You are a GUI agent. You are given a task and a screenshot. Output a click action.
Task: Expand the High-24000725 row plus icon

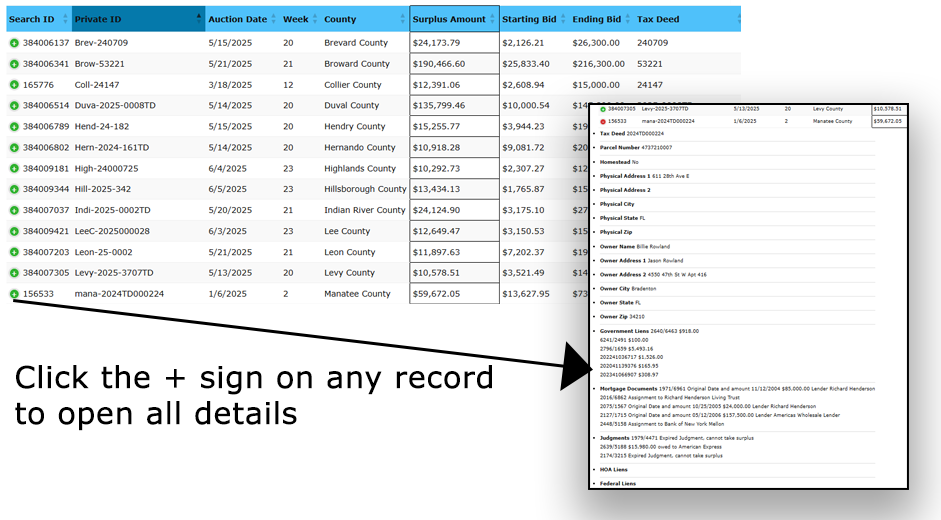tap(14, 169)
